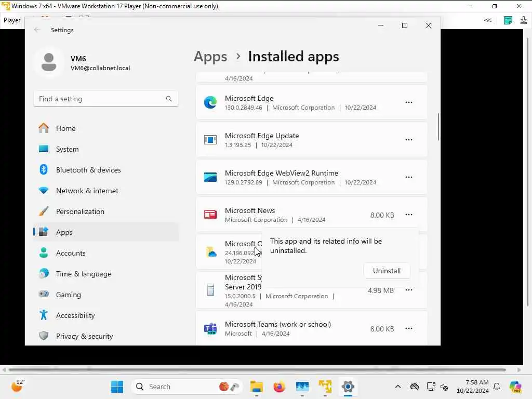Go back using the Settings back arrow
Screen dimensions: 532x399
click(37, 30)
